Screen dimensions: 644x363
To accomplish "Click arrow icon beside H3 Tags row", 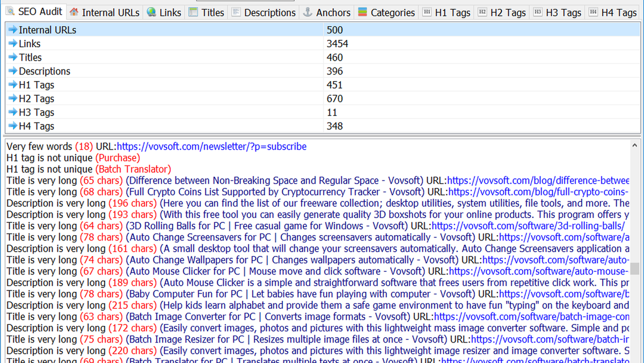I will coord(13,113).
